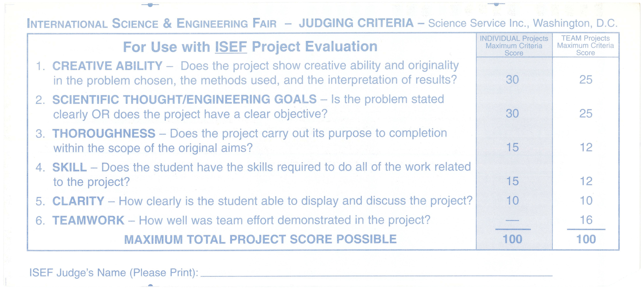
Task: Click team score 16 for Teamwork
Action: [x=586, y=220]
